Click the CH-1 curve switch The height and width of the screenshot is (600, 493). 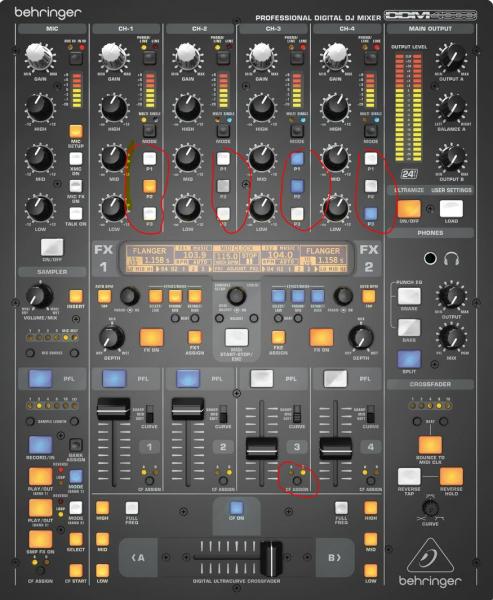click(x=149, y=414)
